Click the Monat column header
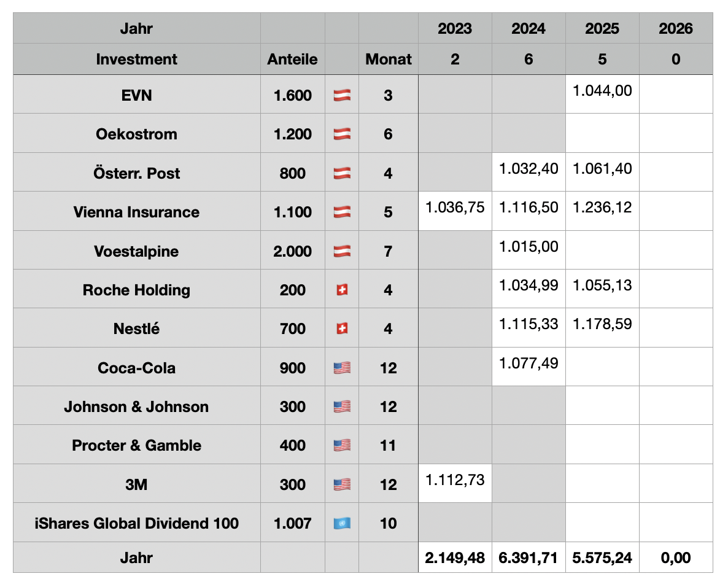Screen dimensions: 728x587 coord(388,60)
